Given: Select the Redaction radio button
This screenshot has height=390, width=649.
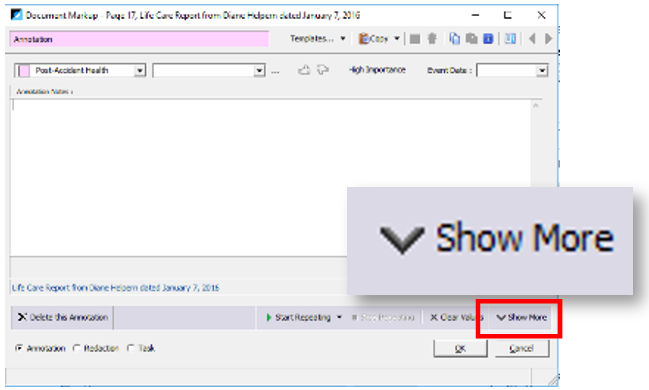Looking at the screenshot, I should click(x=76, y=348).
